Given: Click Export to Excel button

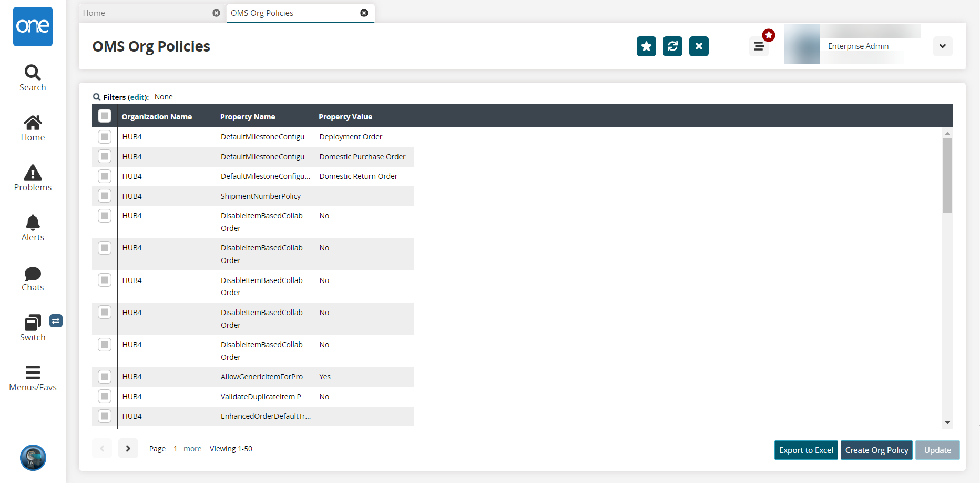Looking at the screenshot, I should 805,450.
